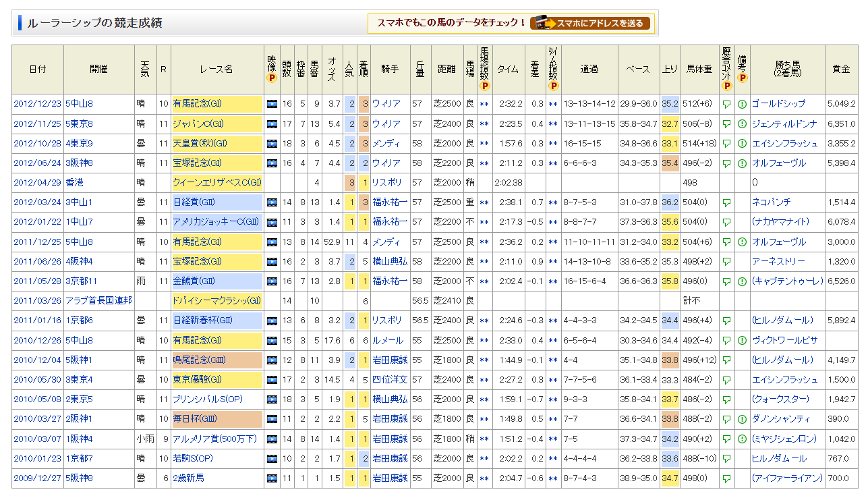Viewport: 868px width, 500px height.
Task: Click remarks info icon in 金鯱賞 row
Action: coord(742,281)
